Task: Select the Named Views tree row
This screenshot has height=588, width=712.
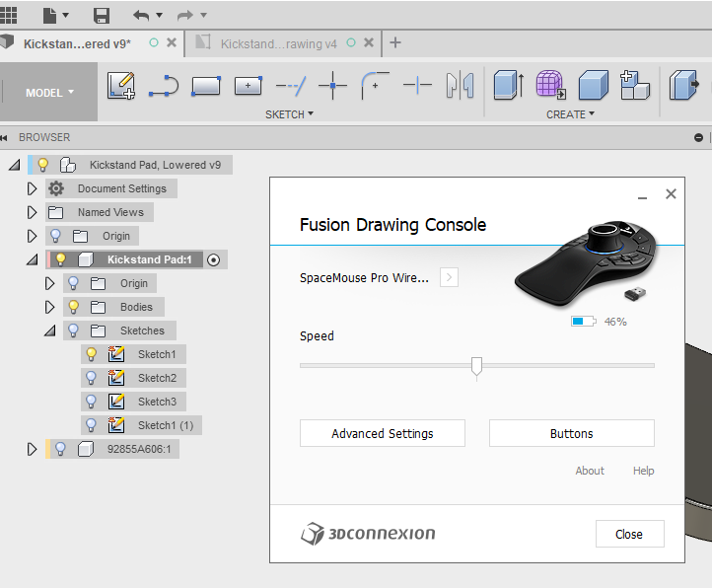Action: click(x=100, y=212)
